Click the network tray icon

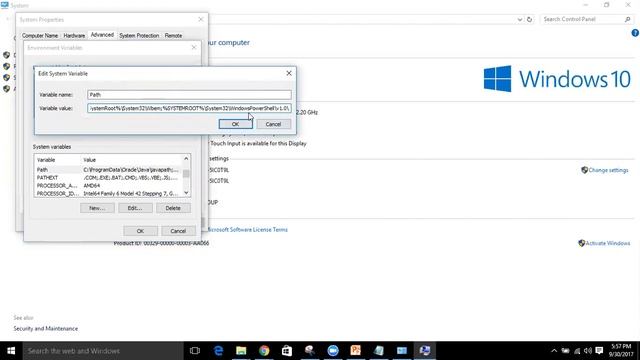pyautogui.click(x=577, y=351)
